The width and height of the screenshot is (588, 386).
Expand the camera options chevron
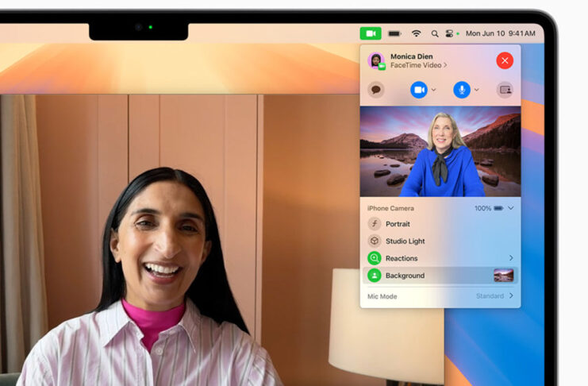pos(433,90)
